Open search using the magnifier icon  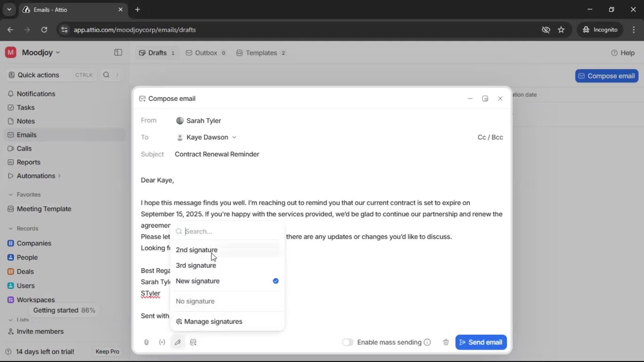(106, 75)
